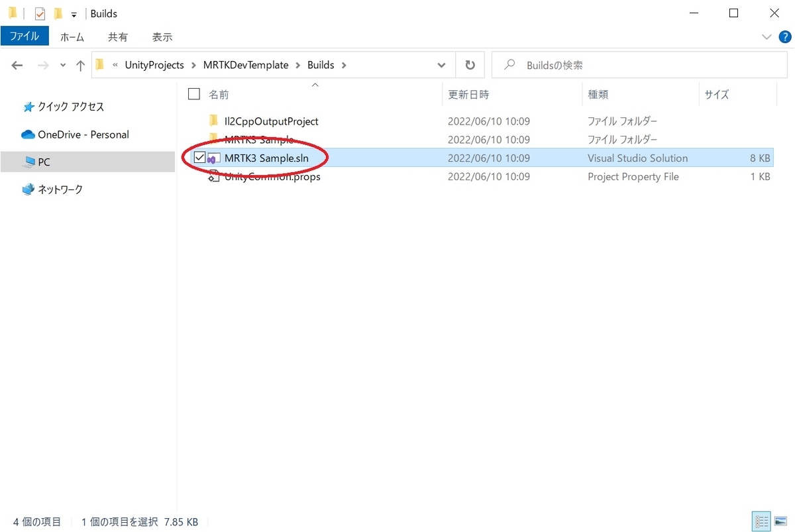
Task: Refresh the Builds folder view
Action: (x=470, y=66)
